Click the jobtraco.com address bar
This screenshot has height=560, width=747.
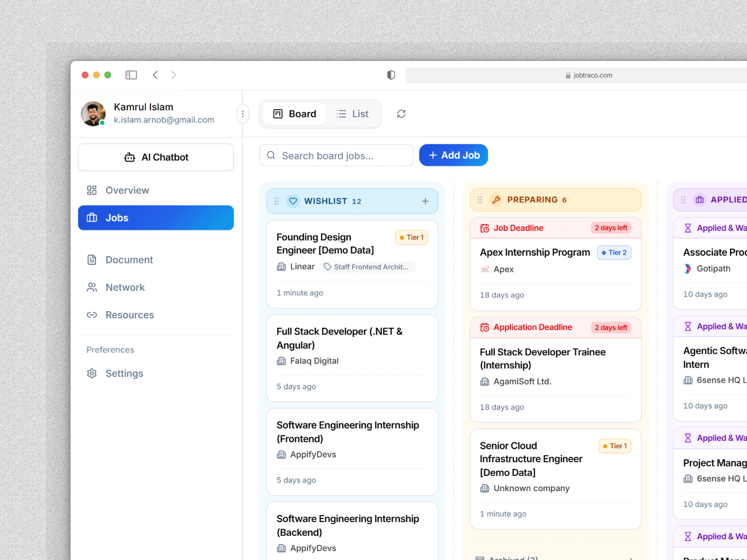pyautogui.click(x=577, y=75)
